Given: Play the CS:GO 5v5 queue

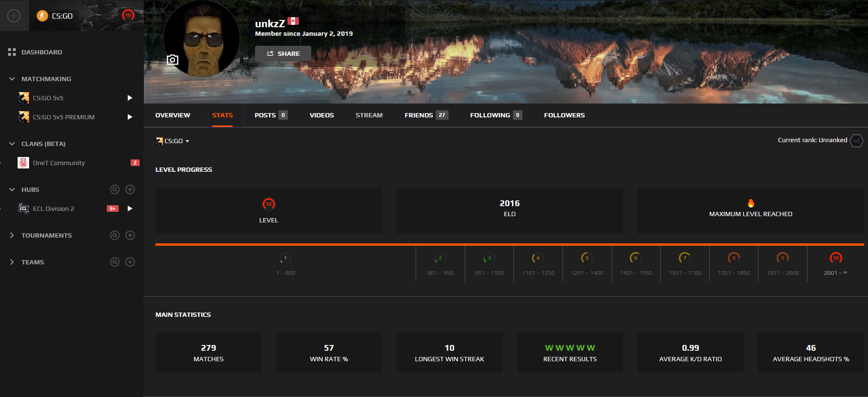Looking at the screenshot, I should 130,98.
